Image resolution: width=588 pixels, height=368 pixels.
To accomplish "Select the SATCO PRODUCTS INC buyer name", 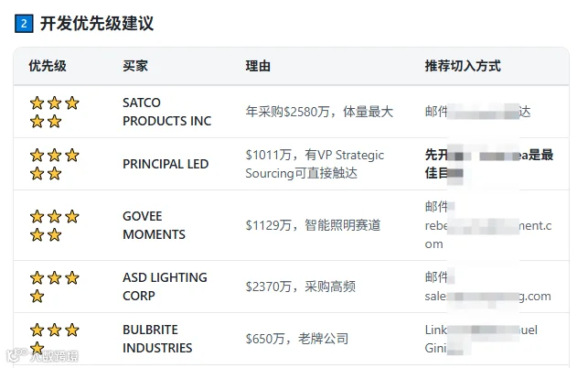I will pyautogui.click(x=166, y=112).
